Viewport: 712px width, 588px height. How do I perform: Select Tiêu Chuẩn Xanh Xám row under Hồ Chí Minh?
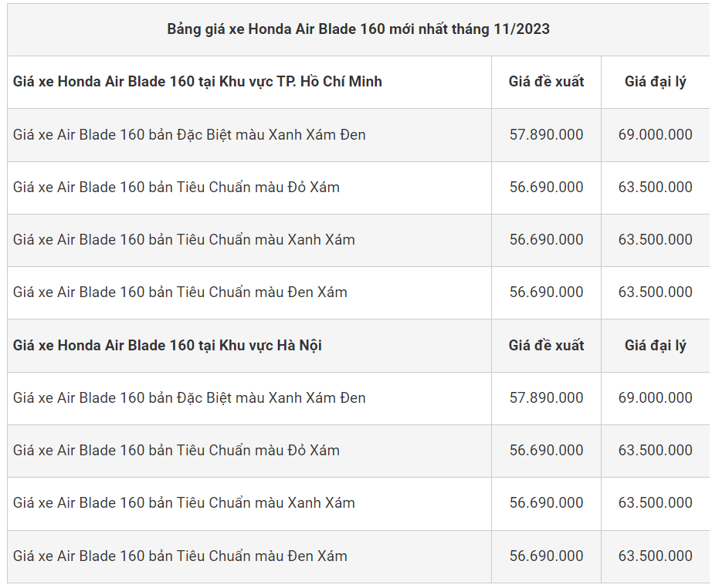[x=184, y=240]
